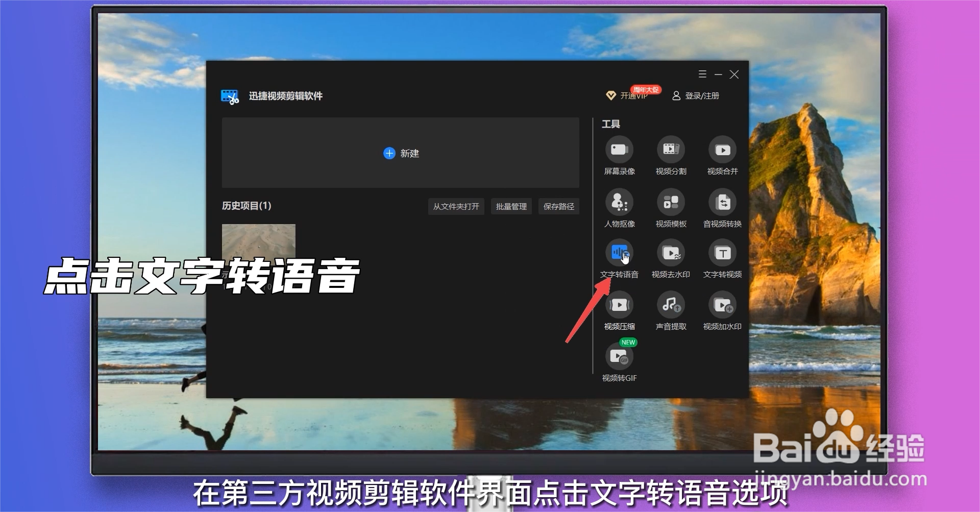
Task: Open the 声音提取 audio extraction tool
Action: click(670, 304)
